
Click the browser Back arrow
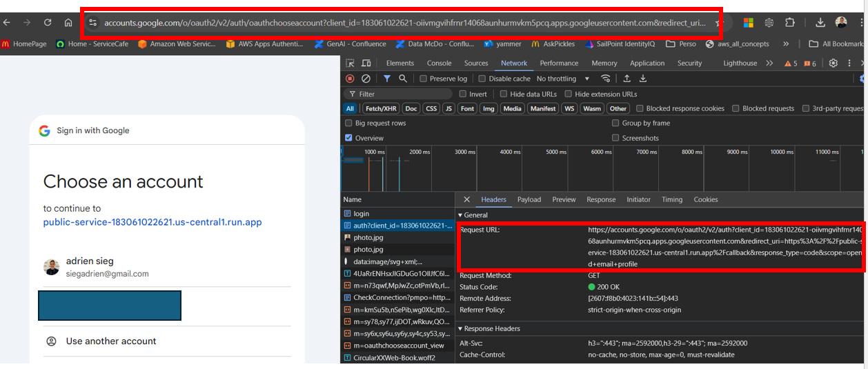tap(8, 23)
